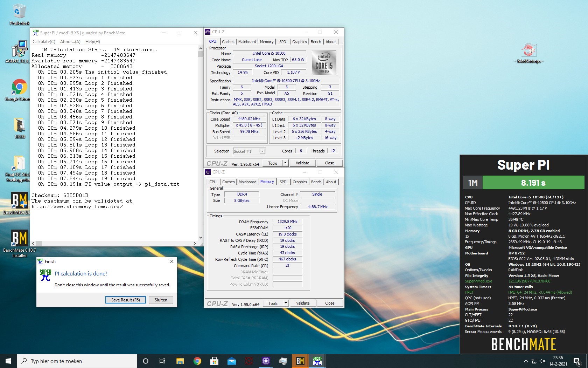Click Validate button in upper CPU-Z
588x368 pixels.
[x=302, y=163]
